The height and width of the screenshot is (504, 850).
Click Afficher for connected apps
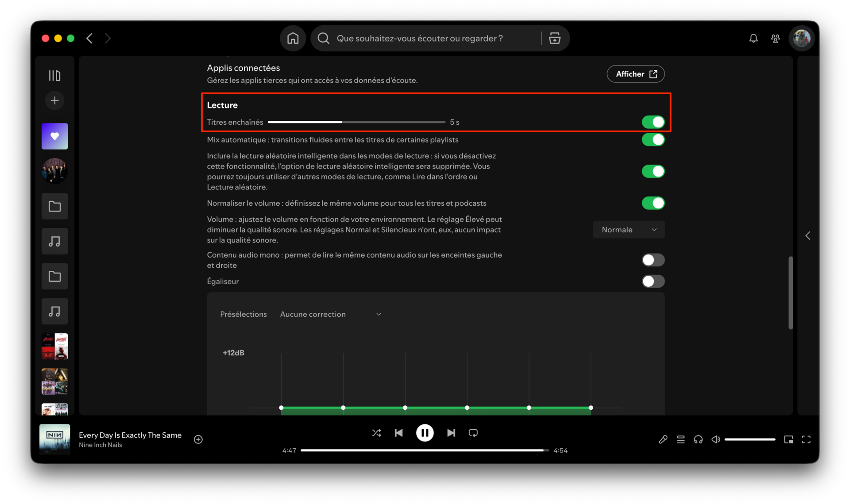[x=635, y=74]
